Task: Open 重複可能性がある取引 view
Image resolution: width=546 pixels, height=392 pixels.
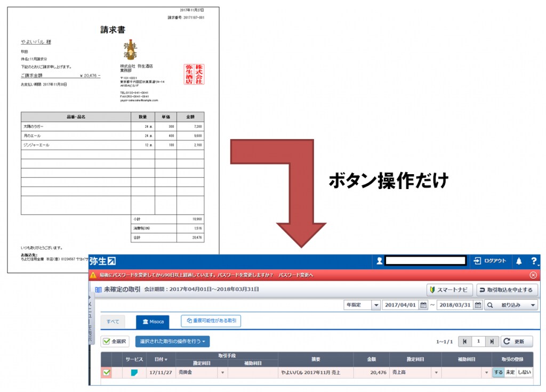Action: coord(211,321)
